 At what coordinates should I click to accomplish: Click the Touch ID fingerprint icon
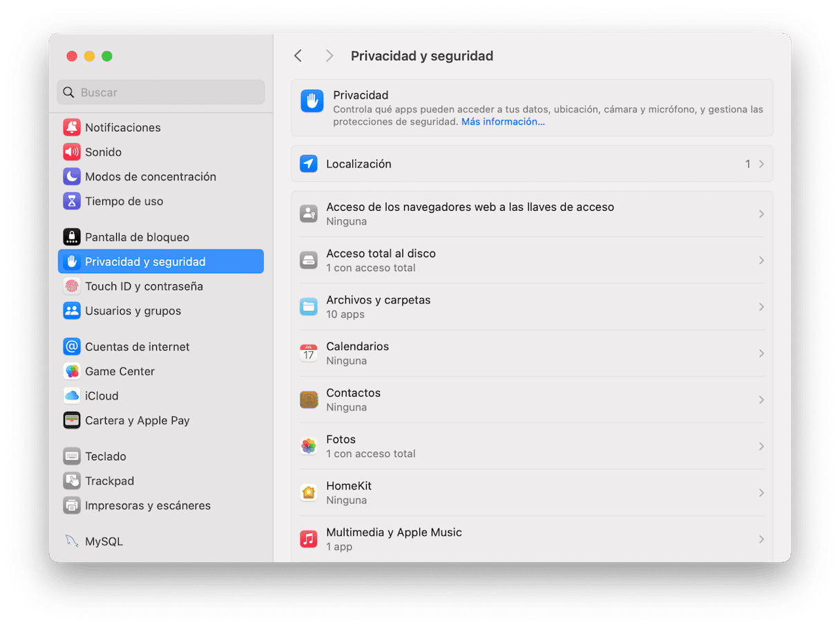(x=72, y=286)
